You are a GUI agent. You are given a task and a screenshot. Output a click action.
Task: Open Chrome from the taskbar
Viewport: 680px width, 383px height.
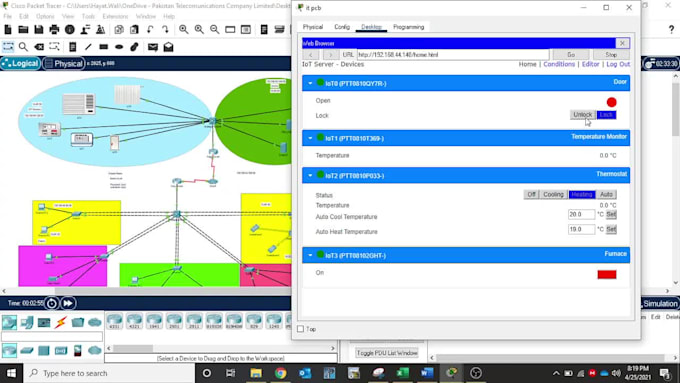pyautogui.click(x=280, y=373)
